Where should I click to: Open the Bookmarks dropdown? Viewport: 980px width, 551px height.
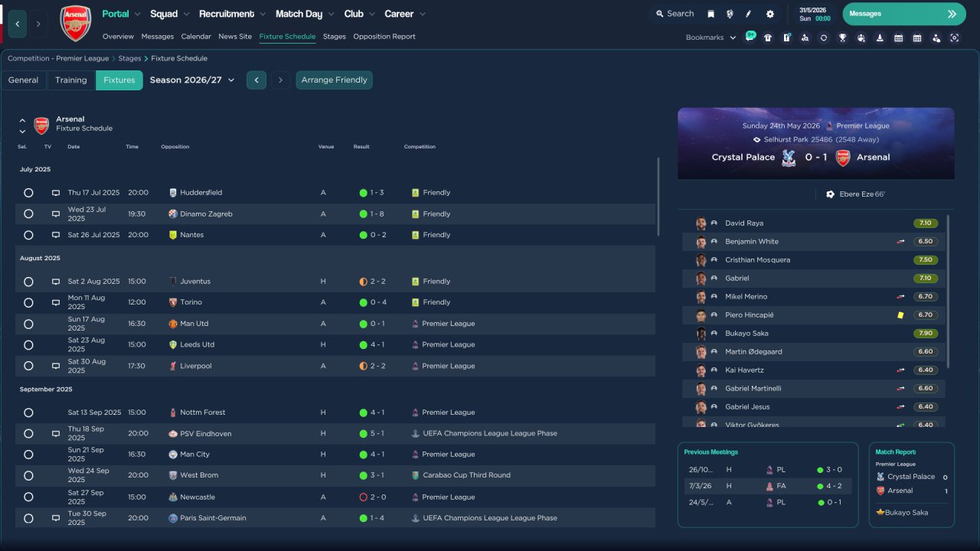point(711,37)
